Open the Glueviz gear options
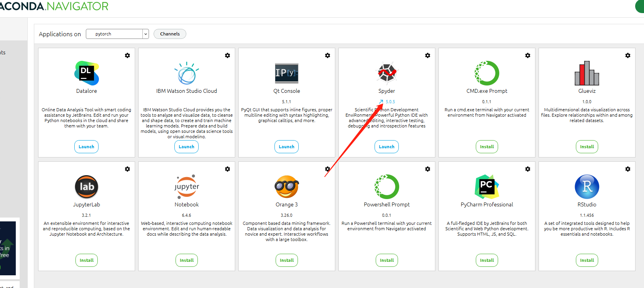This screenshot has width=644, height=288. pos(628,55)
